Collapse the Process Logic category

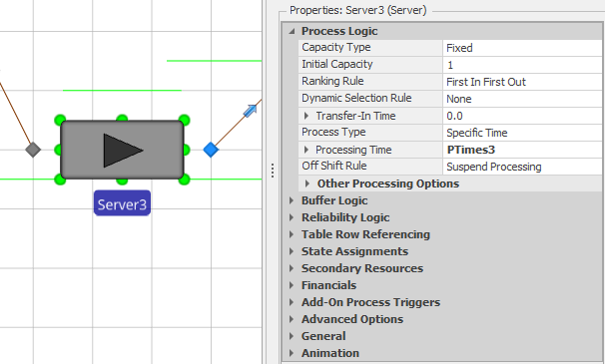tap(293, 31)
